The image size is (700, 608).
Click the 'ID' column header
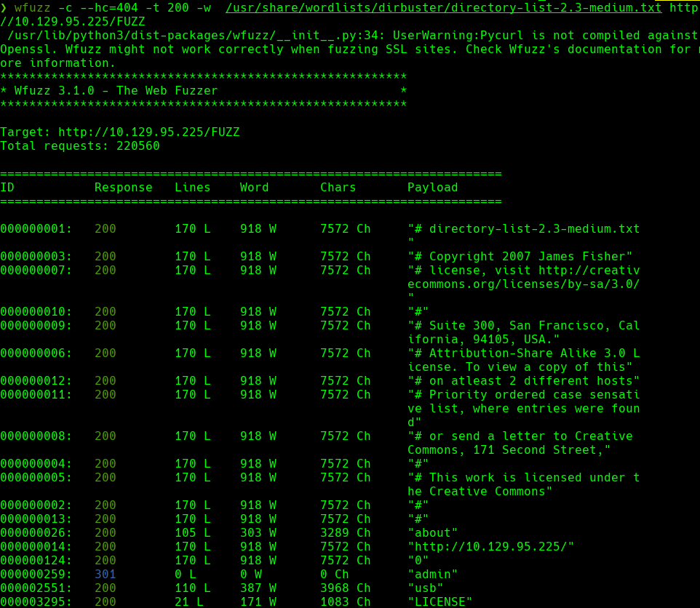(7, 188)
